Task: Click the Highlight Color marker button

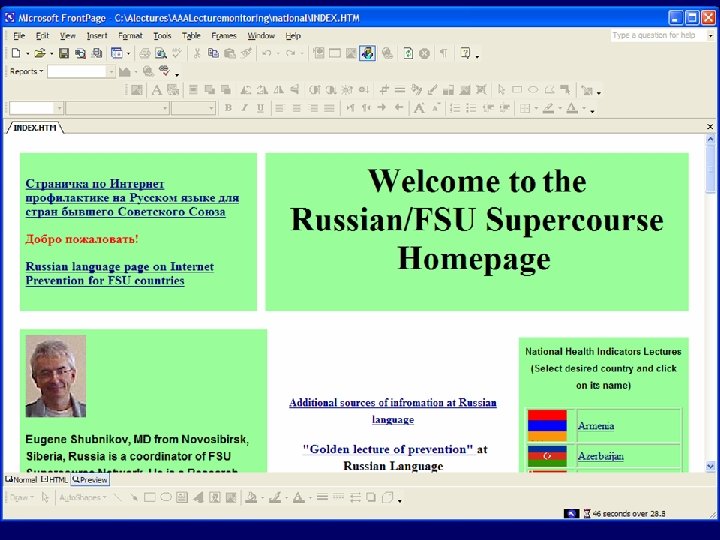Action: click(548, 108)
